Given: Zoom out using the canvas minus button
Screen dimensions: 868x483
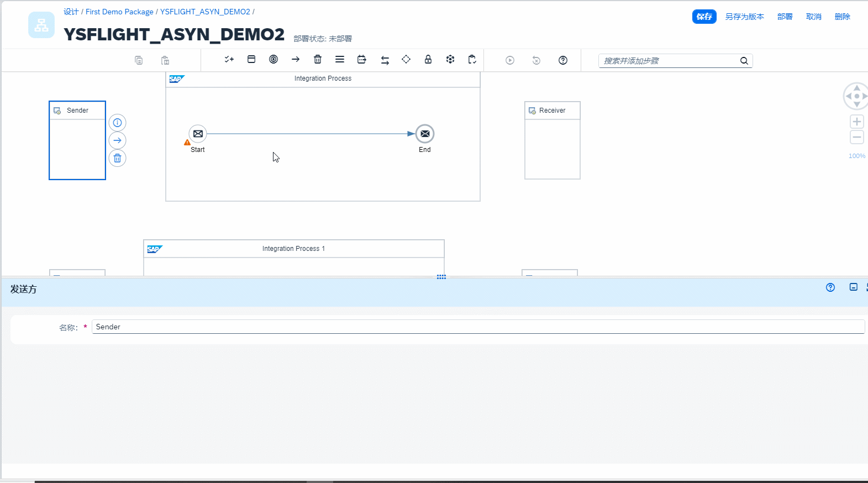Looking at the screenshot, I should point(857,137).
